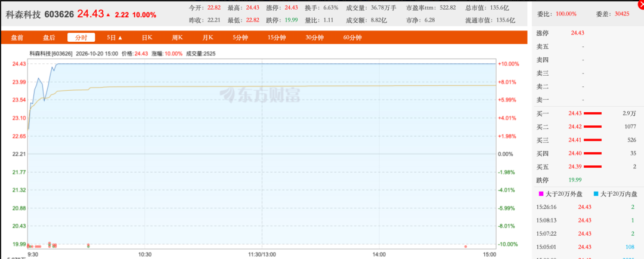
Task: Click the chart info 成交量:2525
Action: click(201, 54)
